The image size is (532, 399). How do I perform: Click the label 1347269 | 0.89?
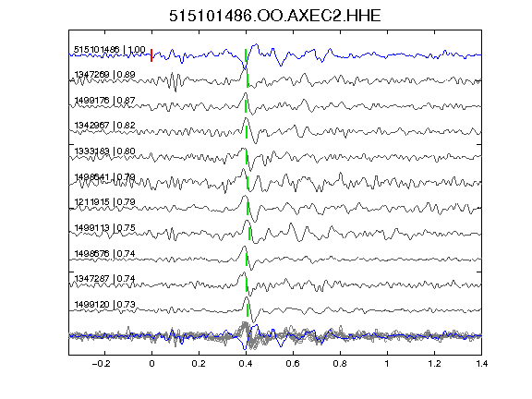[104, 74]
